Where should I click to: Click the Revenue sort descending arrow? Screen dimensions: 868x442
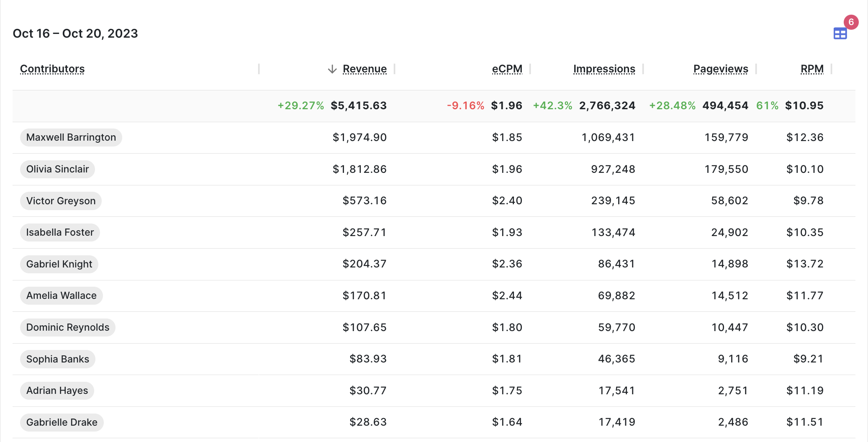[332, 69]
